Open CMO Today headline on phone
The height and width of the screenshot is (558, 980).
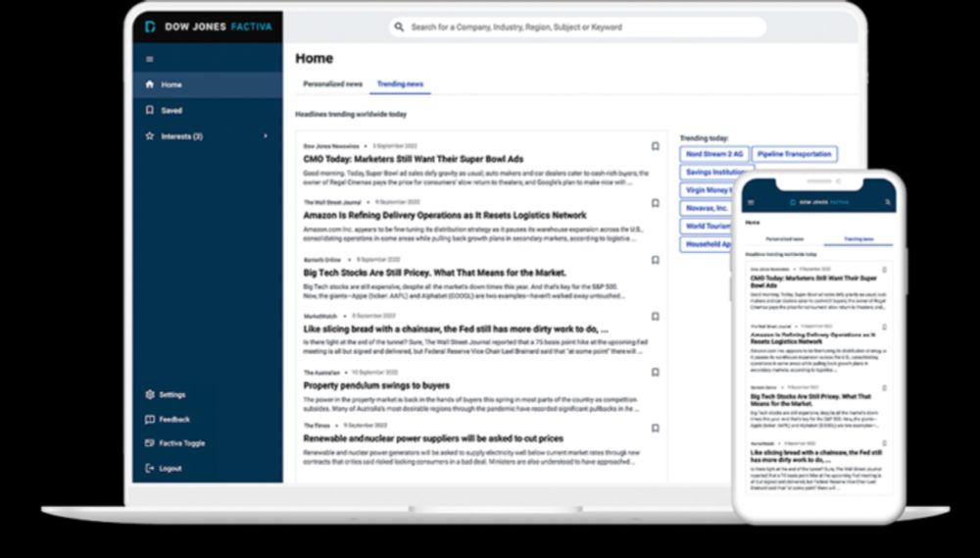(x=813, y=280)
